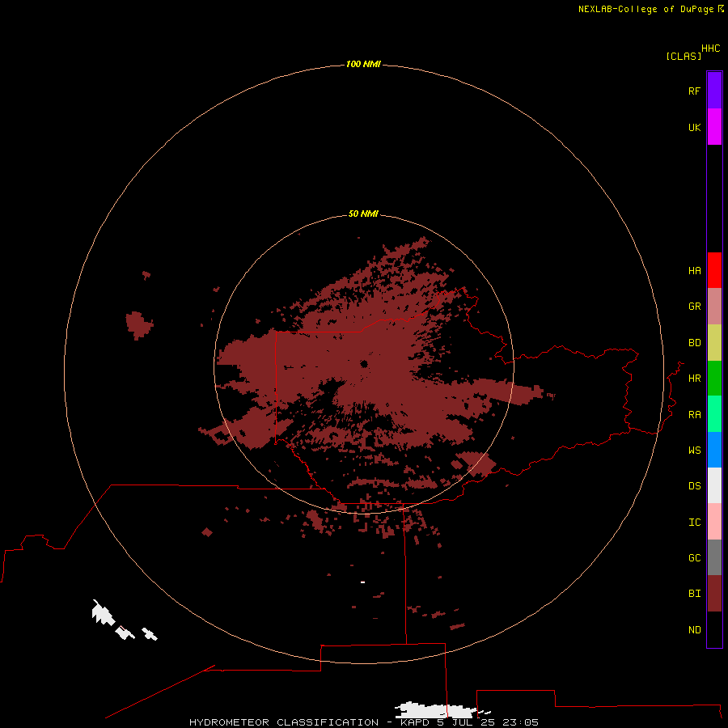This screenshot has height=728, width=728.
Task: Click the BI legend label
Action: (694, 594)
